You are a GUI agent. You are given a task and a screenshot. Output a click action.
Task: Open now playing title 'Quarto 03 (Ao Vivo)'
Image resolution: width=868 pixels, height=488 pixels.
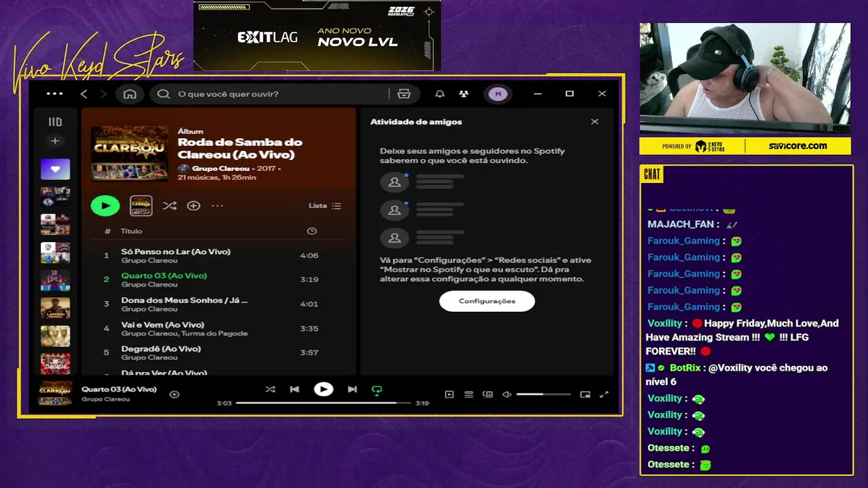(x=119, y=389)
